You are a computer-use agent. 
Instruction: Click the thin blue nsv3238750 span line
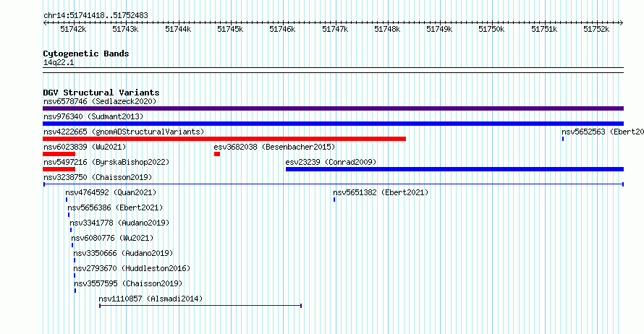pyautogui.click(x=334, y=184)
